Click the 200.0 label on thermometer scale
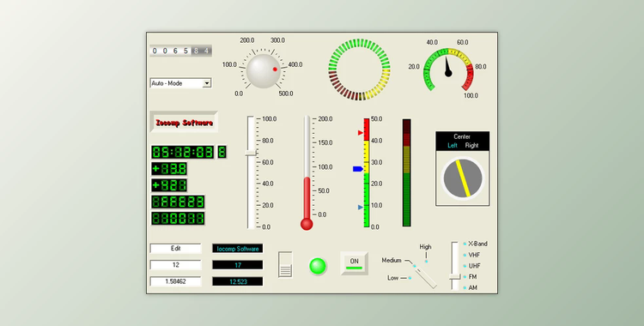The image size is (644, 326). [325, 119]
